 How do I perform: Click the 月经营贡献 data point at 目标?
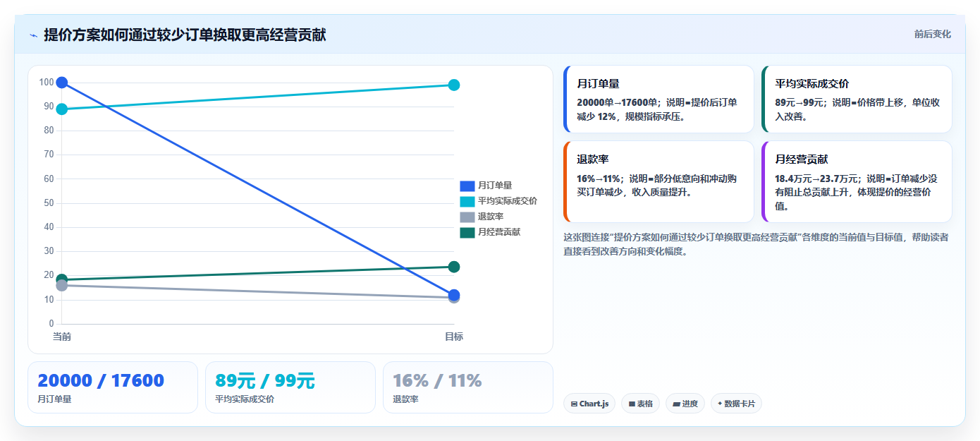click(454, 267)
